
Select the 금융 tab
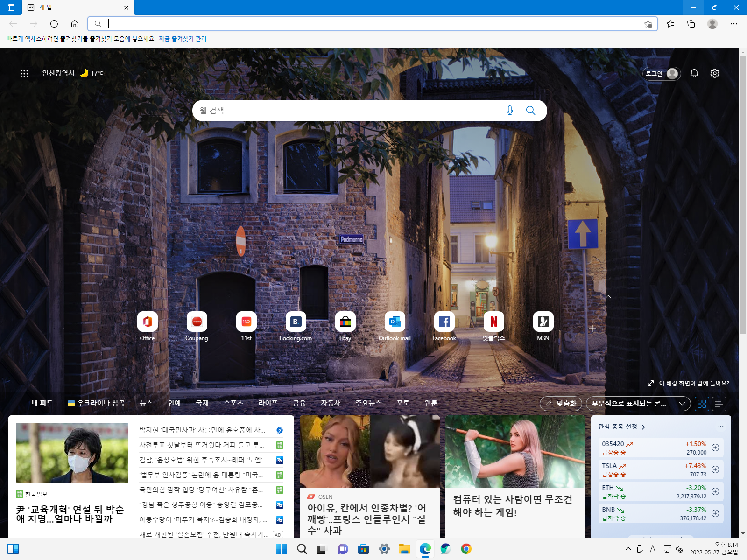[x=299, y=403]
